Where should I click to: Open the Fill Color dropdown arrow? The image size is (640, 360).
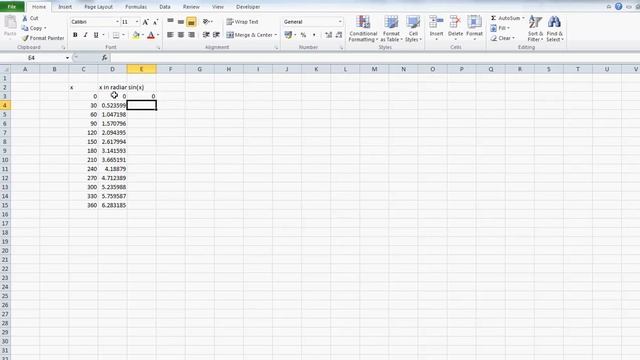coord(142,35)
